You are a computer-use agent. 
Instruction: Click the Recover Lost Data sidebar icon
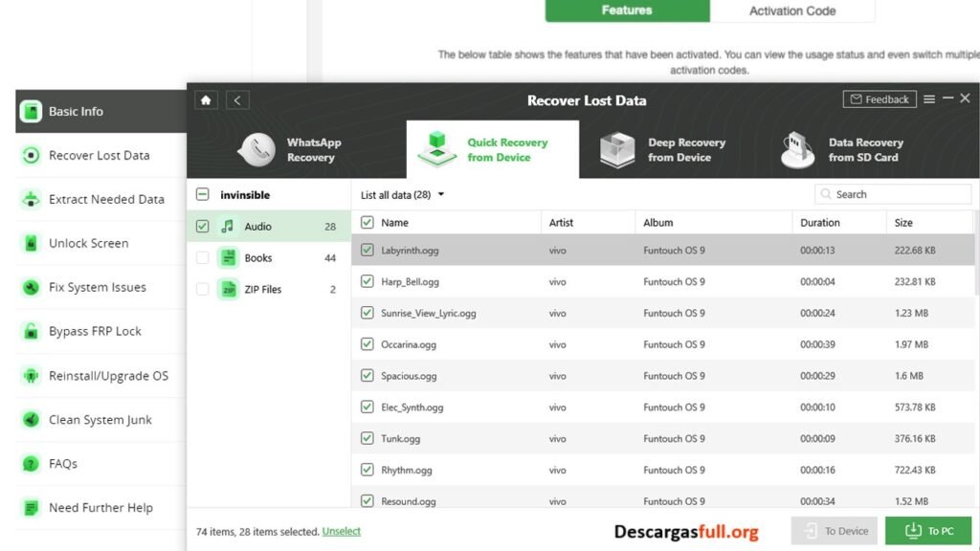click(31, 155)
